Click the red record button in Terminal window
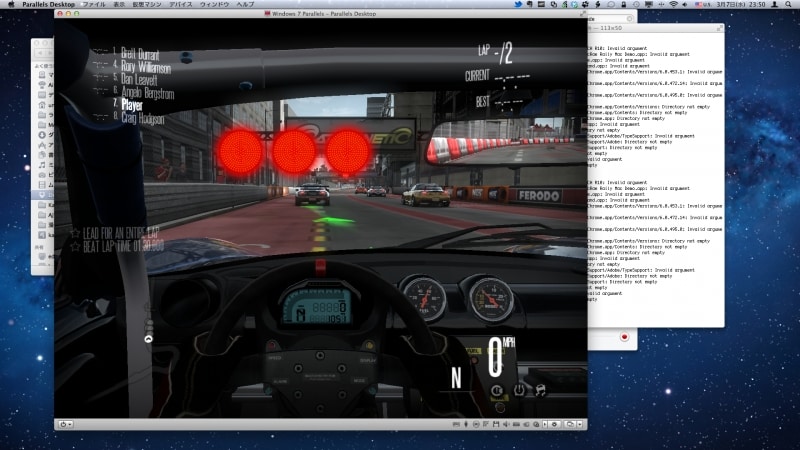Screen dimensions: 800x450 pos(624,337)
